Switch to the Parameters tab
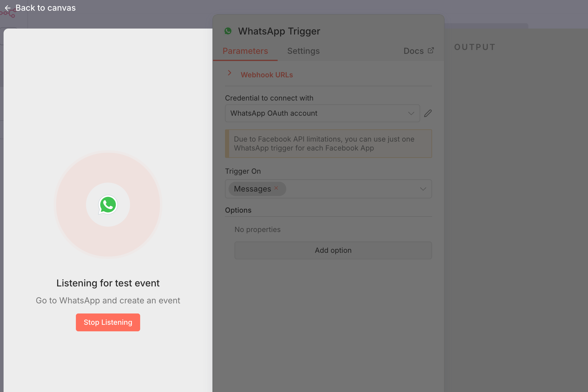 point(245,51)
